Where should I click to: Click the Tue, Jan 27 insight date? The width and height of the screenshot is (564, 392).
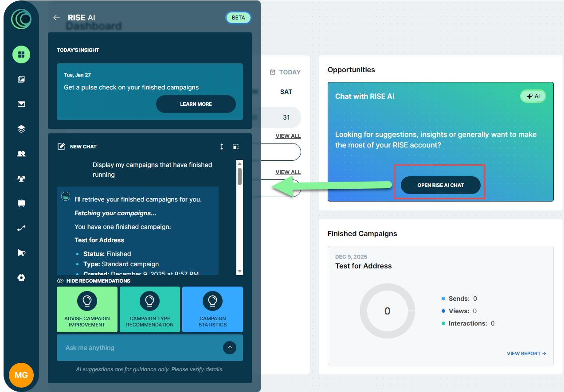(x=77, y=75)
